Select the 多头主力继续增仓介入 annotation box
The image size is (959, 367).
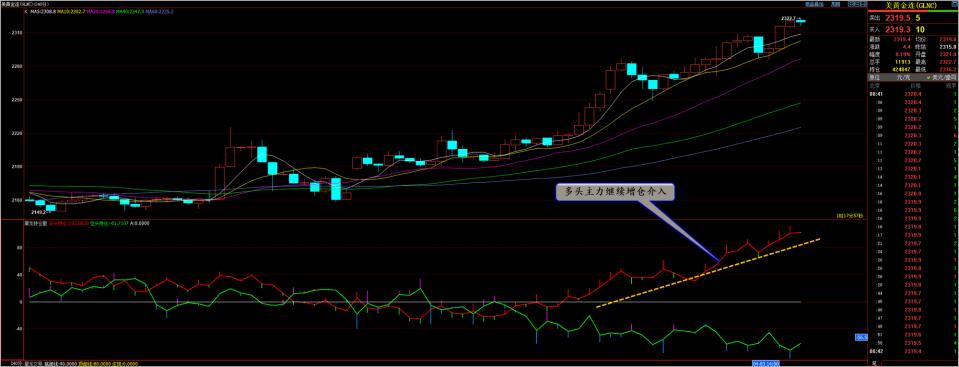click(x=615, y=192)
